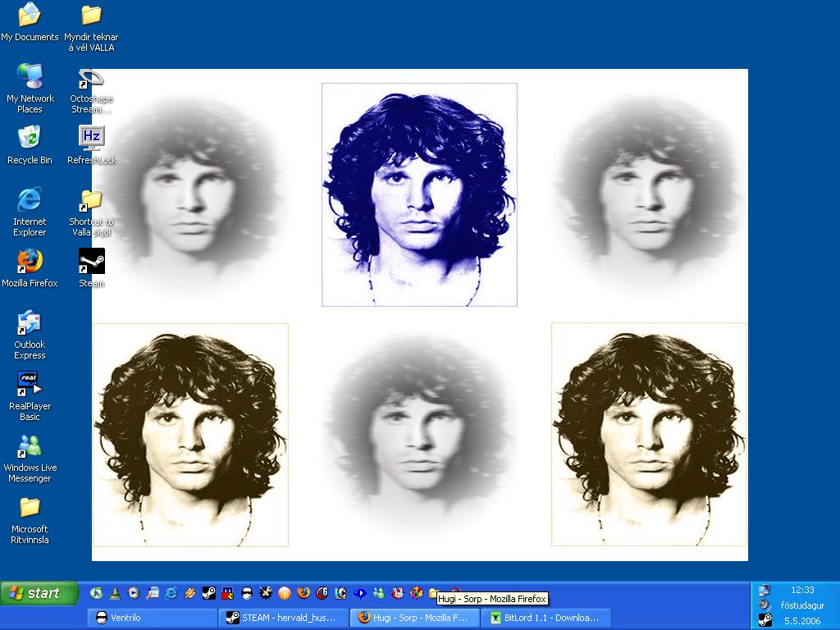Select the Shortcut to Valla skjöl folder
The image size is (840, 630).
(x=91, y=212)
